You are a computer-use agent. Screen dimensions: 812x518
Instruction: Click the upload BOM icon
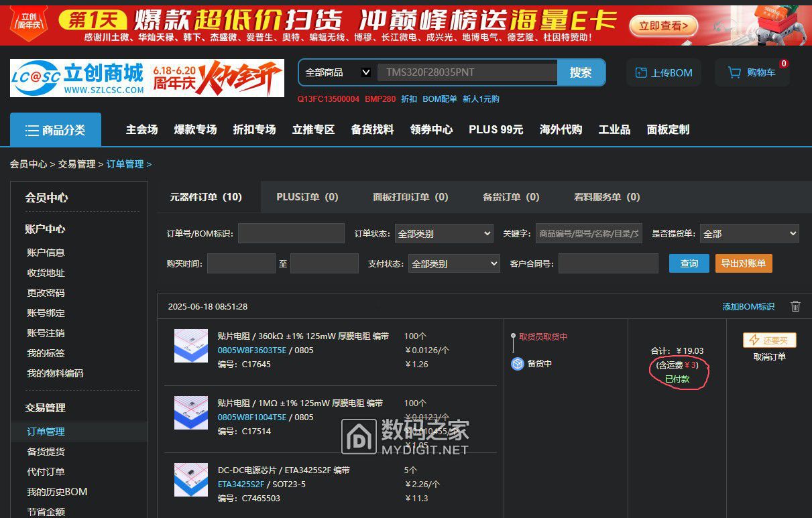click(x=642, y=72)
